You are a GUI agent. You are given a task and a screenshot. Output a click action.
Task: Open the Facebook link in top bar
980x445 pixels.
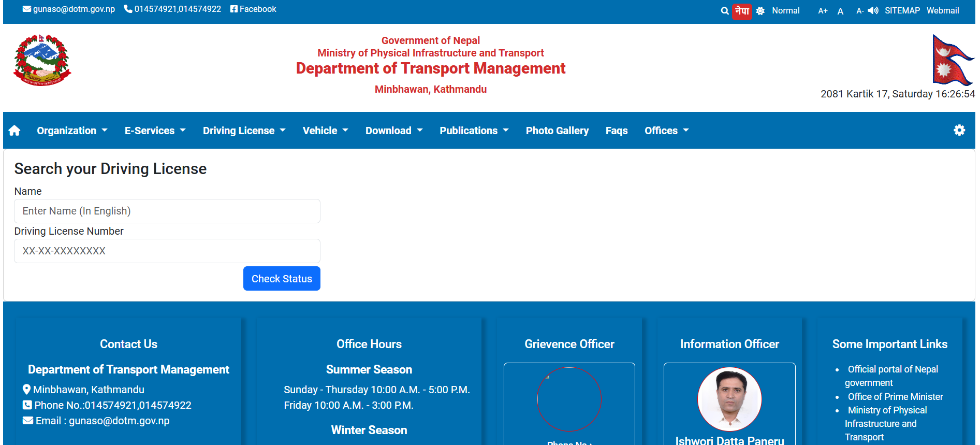(x=253, y=9)
